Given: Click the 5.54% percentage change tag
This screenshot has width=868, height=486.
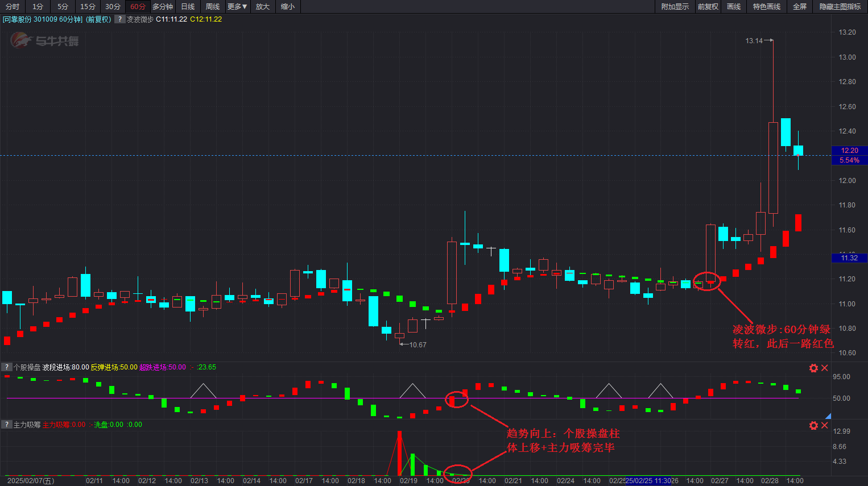Looking at the screenshot, I should [x=849, y=160].
